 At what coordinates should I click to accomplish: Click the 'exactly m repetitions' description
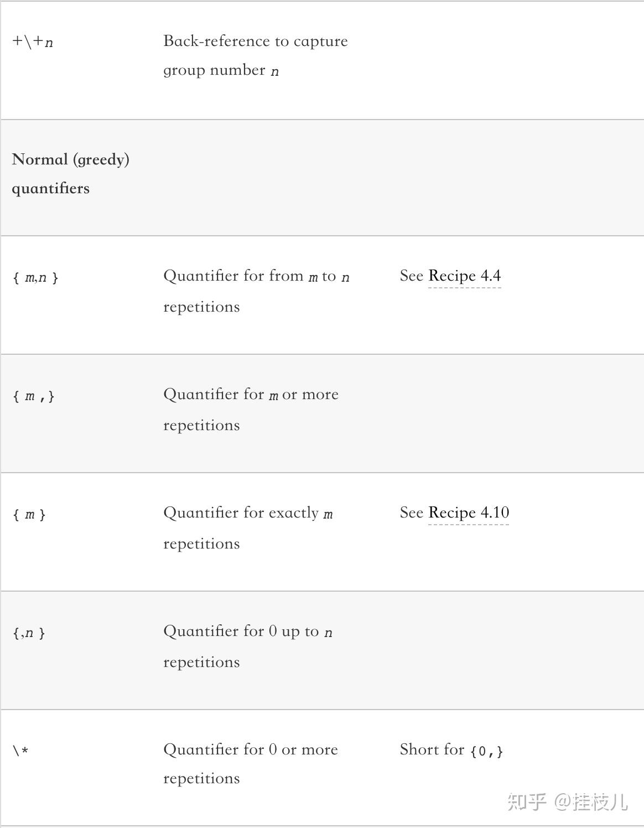pos(248,527)
